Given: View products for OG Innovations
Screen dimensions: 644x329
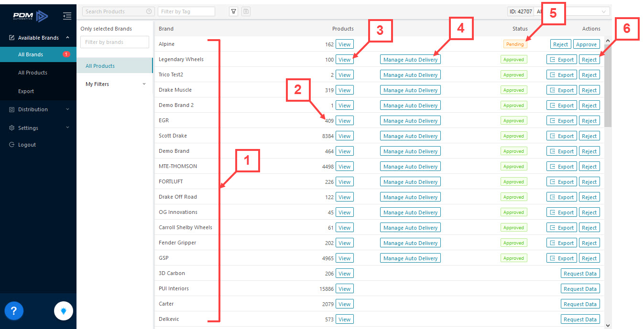Looking at the screenshot, I should [344, 212].
